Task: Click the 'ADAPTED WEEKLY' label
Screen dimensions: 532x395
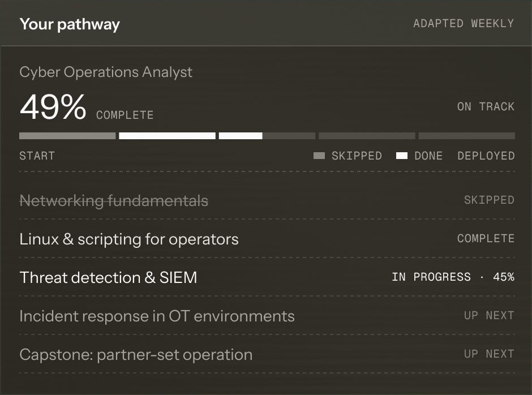Action: tap(464, 23)
